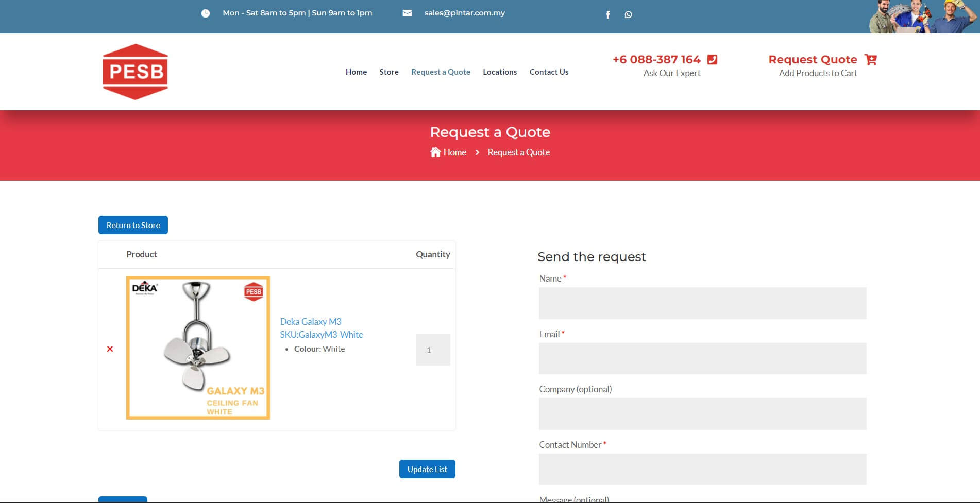The image size is (980, 503).
Task: Open Store in the main navigation
Action: tap(389, 72)
